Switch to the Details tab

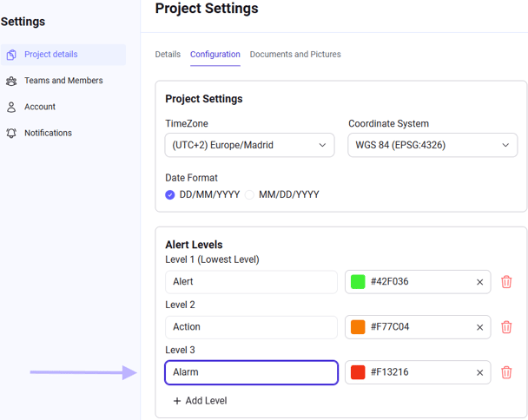168,55
